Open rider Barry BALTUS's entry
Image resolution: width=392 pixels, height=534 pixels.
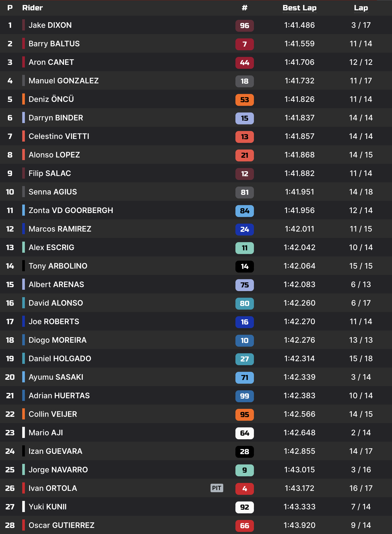click(x=54, y=44)
